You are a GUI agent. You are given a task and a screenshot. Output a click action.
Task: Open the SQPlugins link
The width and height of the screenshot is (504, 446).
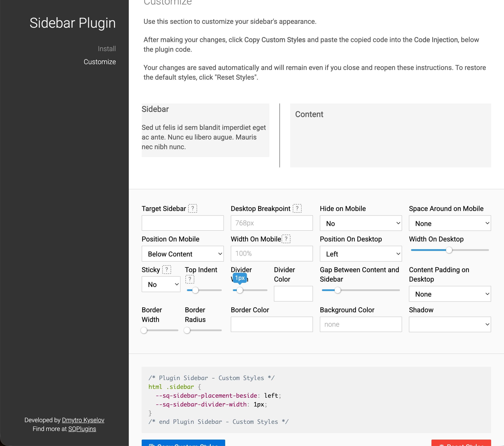point(82,429)
